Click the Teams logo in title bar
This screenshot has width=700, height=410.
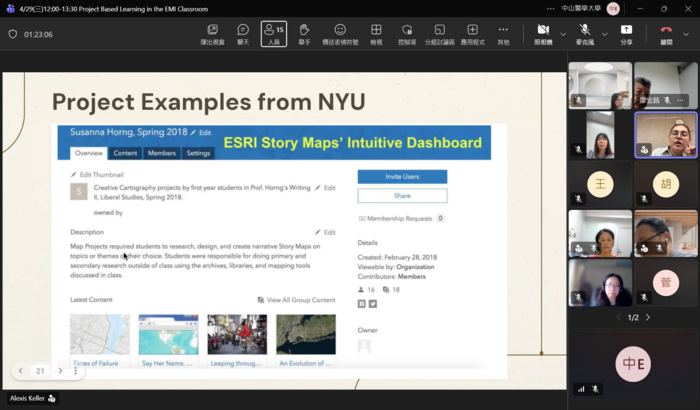tap(10, 8)
